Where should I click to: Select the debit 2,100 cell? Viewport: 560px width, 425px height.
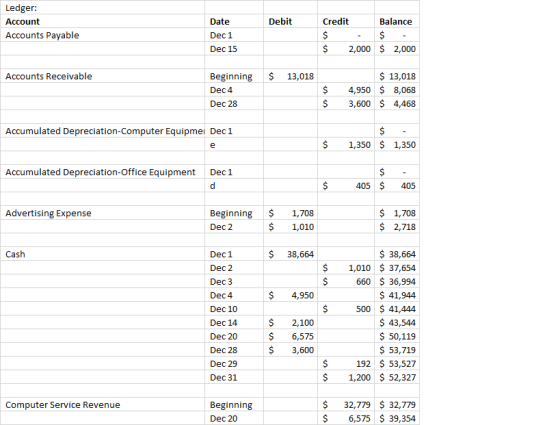(290, 323)
